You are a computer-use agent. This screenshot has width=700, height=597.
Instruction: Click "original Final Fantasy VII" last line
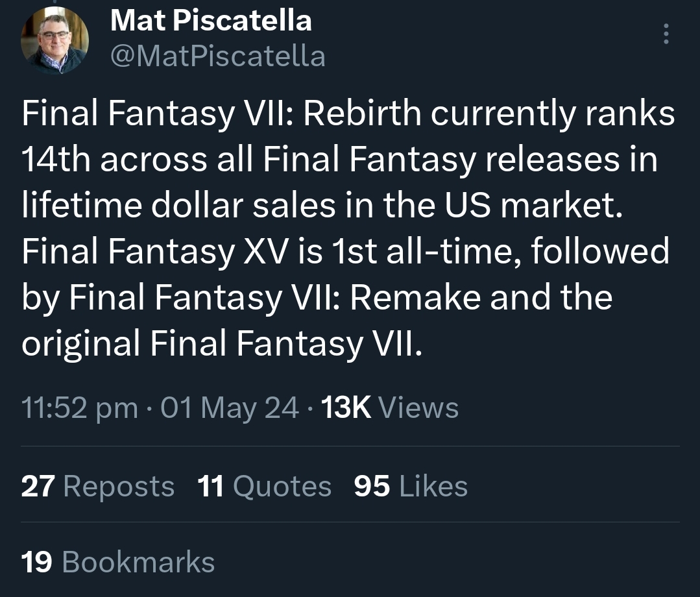click(x=221, y=343)
